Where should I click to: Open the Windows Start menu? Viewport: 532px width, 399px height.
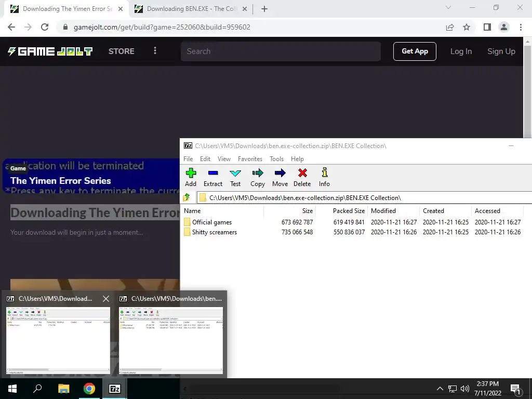12,389
